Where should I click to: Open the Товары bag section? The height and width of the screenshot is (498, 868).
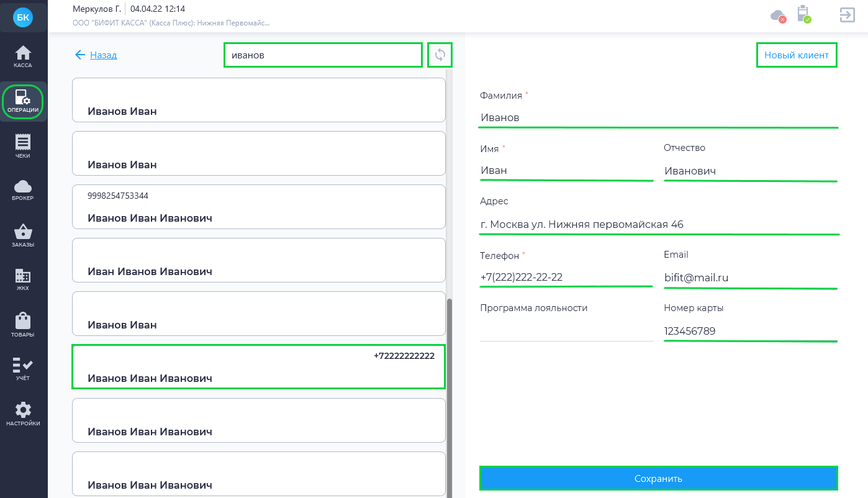click(x=23, y=325)
